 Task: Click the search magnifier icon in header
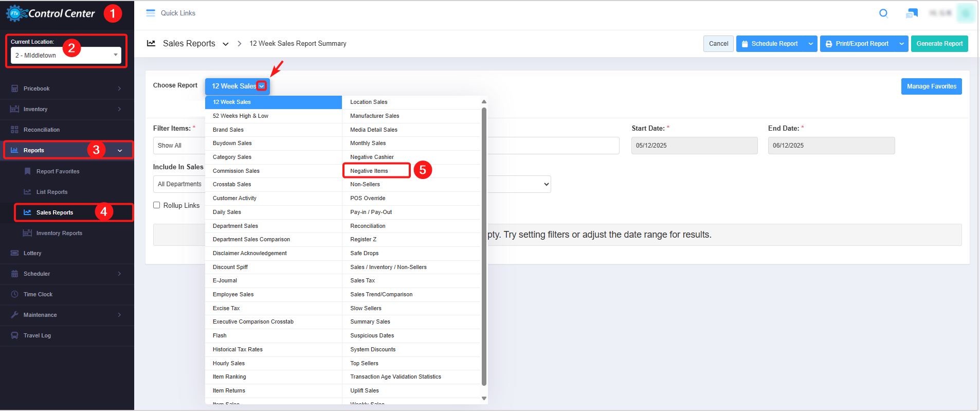pos(883,13)
